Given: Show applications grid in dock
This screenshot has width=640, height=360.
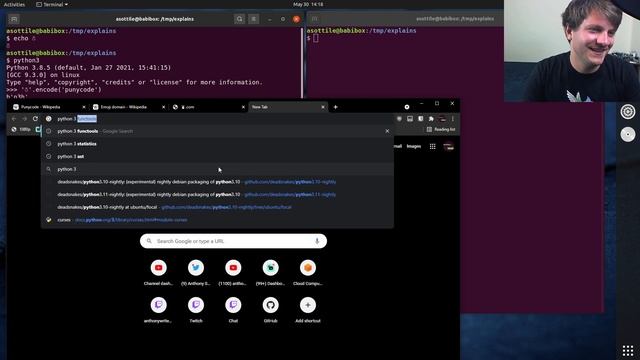Looking at the screenshot, I should click(628, 350).
